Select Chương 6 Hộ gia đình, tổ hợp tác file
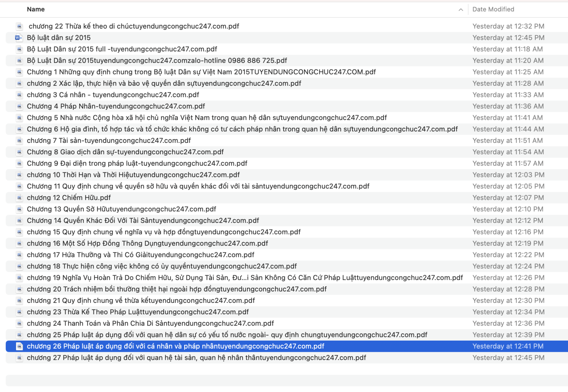The width and height of the screenshot is (568, 392). tap(242, 129)
